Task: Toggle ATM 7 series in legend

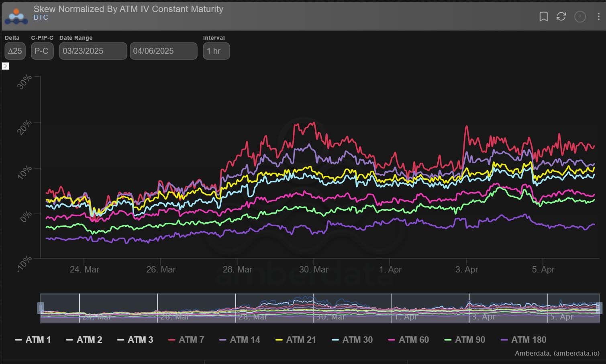Action: tap(186, 340)
